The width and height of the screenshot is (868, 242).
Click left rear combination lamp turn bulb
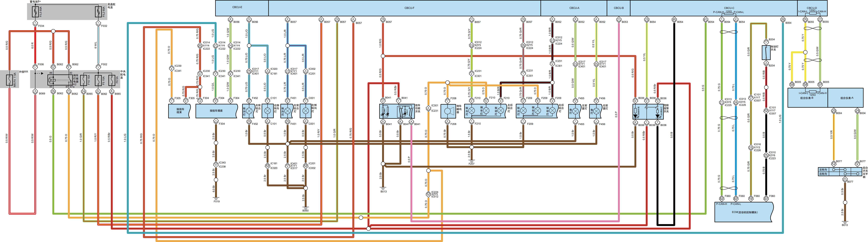click(x=472, y=110)
